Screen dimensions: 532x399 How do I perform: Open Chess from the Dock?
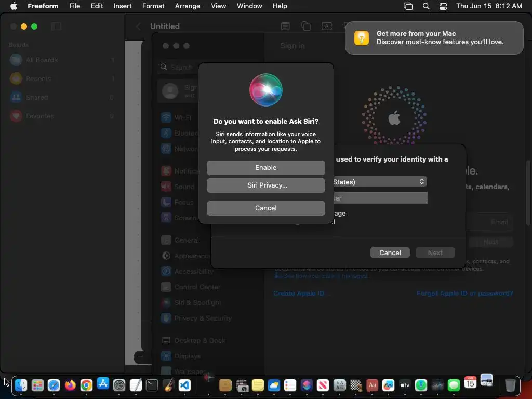[356, 385]
